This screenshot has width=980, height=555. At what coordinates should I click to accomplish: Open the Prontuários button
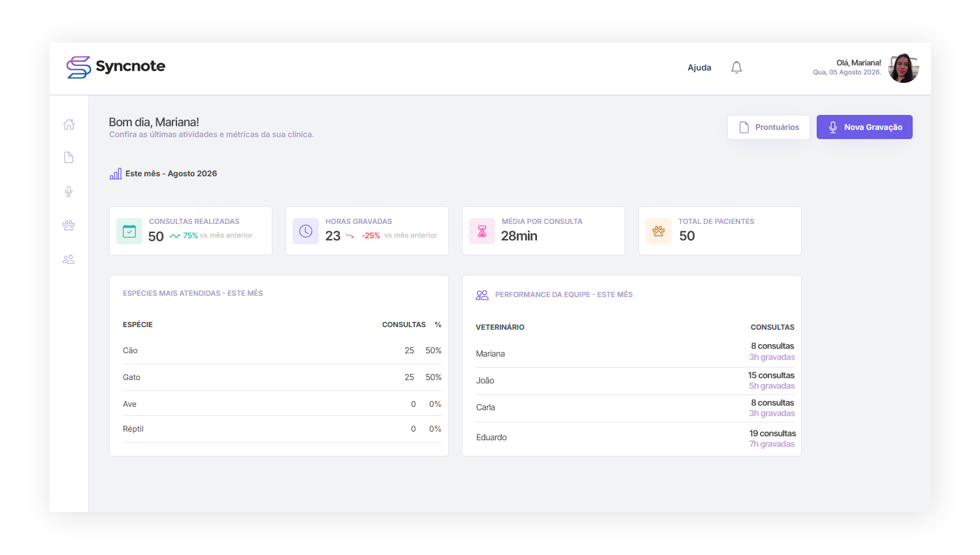768,127
